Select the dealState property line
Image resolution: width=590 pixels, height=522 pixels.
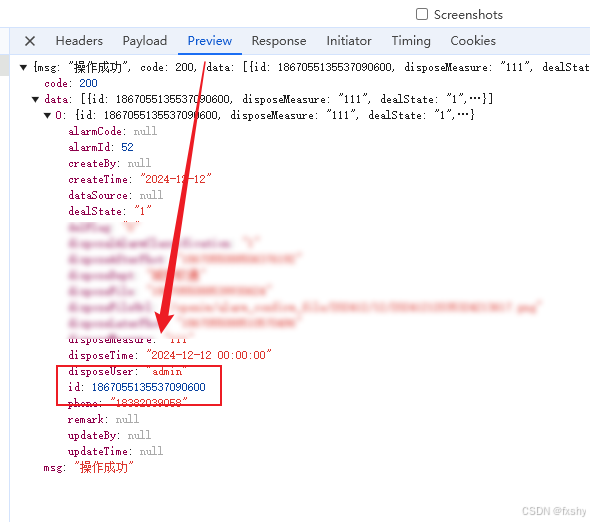(110, 211)
